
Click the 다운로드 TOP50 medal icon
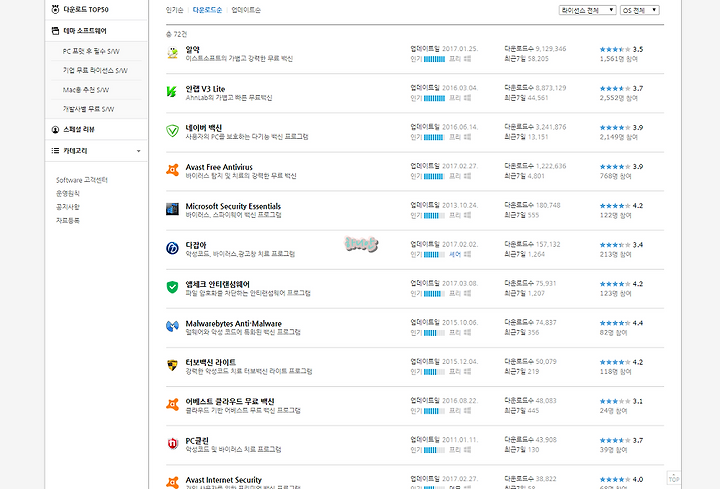pyautogui.click(x=55, y=9)
